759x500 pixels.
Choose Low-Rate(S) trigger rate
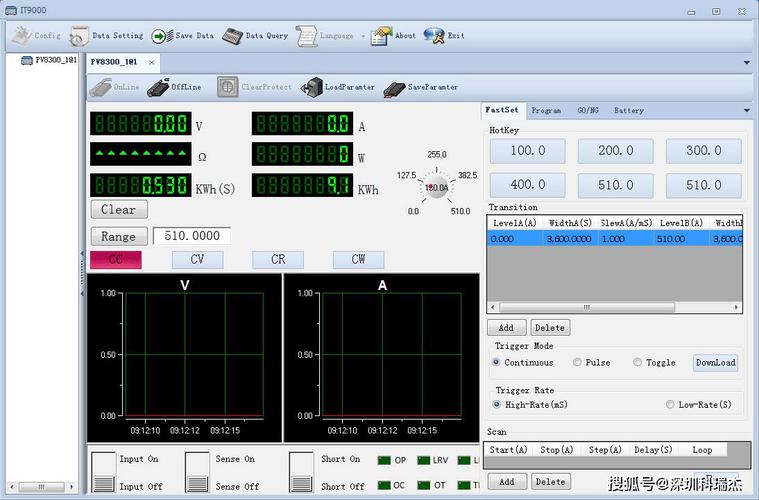pyautogui.click(x=670, y=405)
